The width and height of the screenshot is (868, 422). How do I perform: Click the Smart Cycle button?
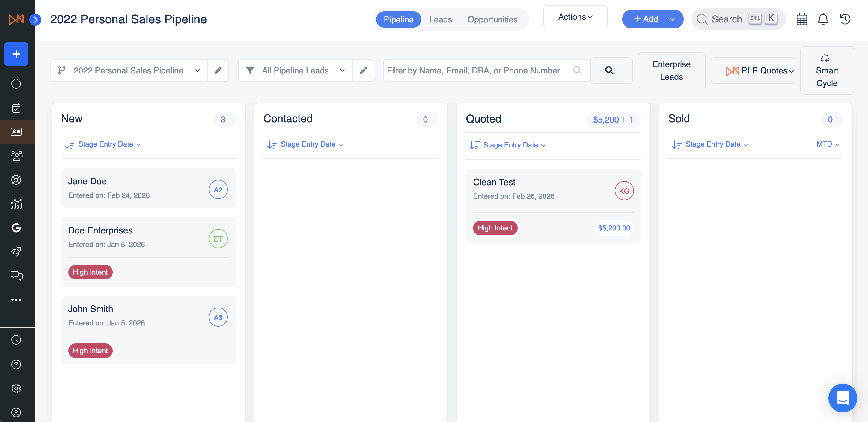click(827, 70)
